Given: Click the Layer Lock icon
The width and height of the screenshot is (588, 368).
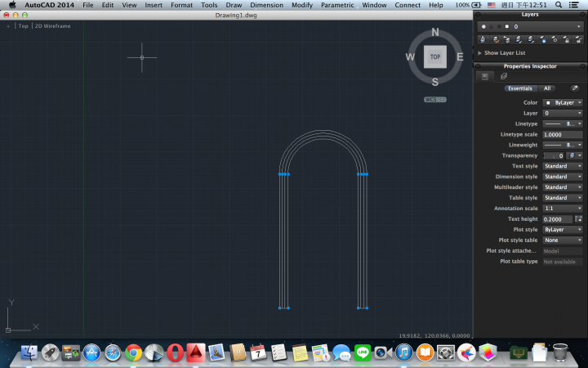Looking at the screenshot, I should (x=566, y=39).
